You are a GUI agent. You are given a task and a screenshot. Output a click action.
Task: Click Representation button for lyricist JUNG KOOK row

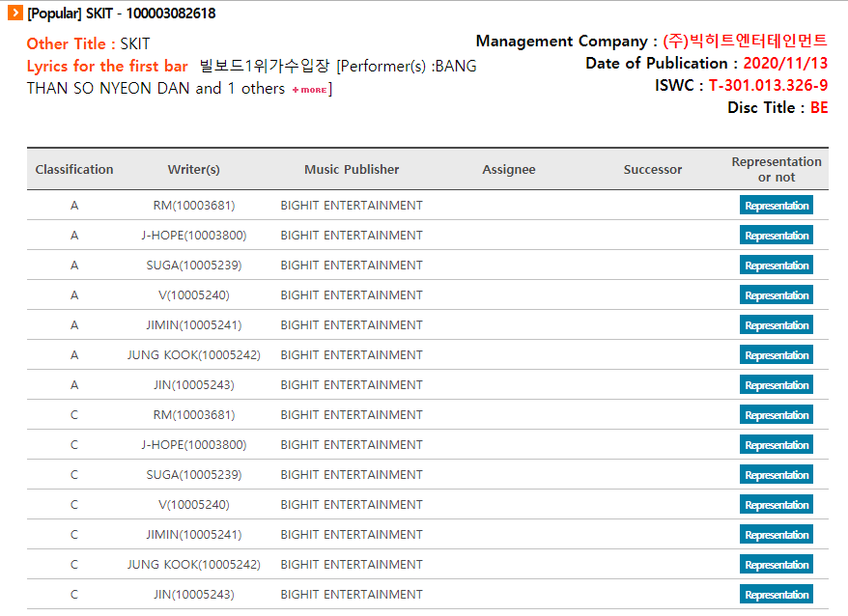click(x=777, y=354)
